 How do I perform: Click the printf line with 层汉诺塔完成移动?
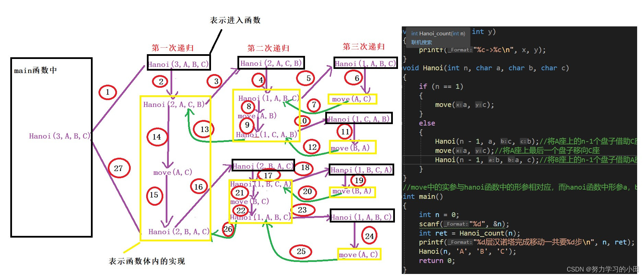(x=527, y=242)
